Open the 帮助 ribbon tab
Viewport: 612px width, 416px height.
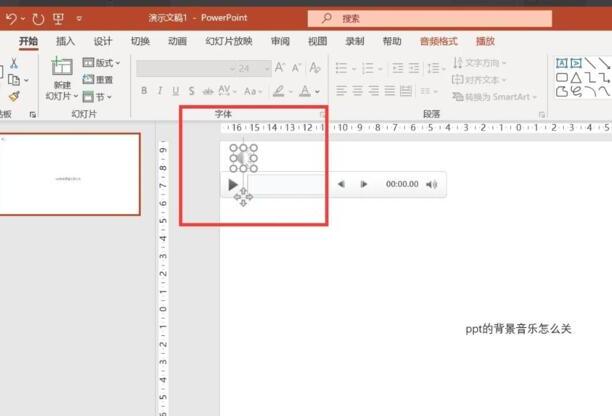(x=392, y=41)
